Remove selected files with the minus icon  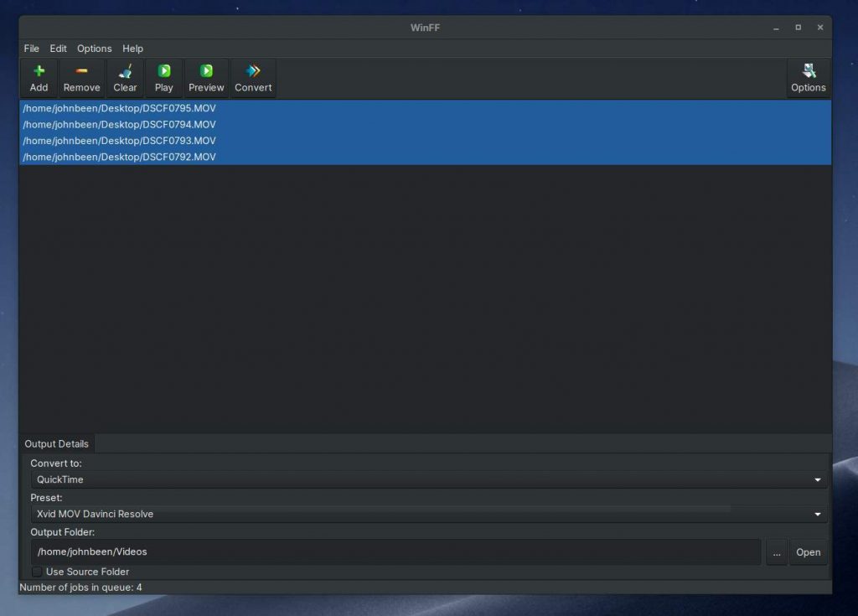(81, 71)
